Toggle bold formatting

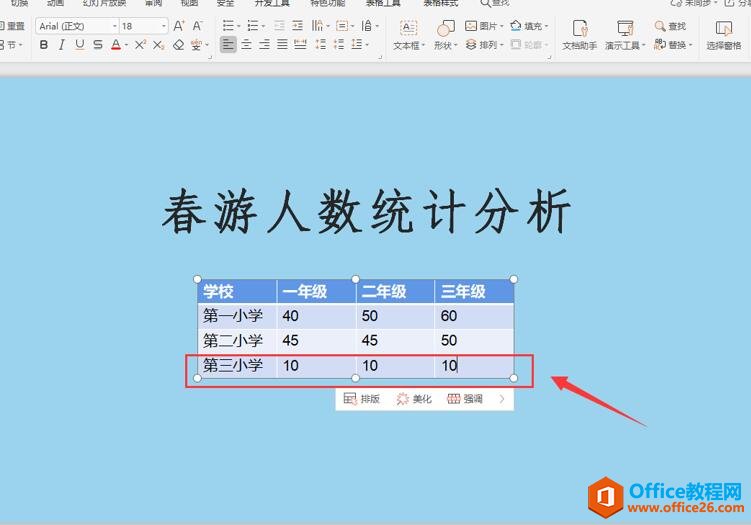tap(44, 45)
